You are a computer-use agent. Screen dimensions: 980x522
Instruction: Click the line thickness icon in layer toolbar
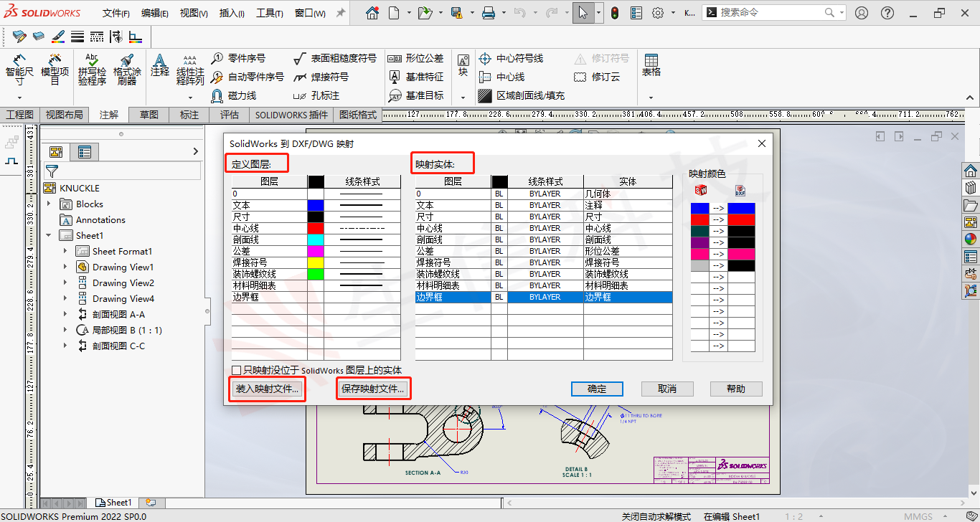(77, 37)
